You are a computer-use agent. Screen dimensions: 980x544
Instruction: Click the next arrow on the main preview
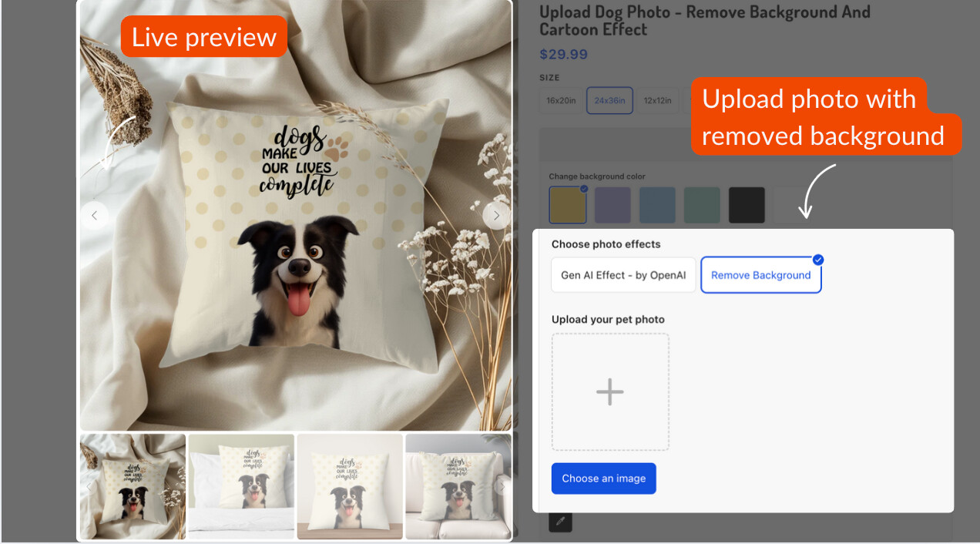pos(496,216)
